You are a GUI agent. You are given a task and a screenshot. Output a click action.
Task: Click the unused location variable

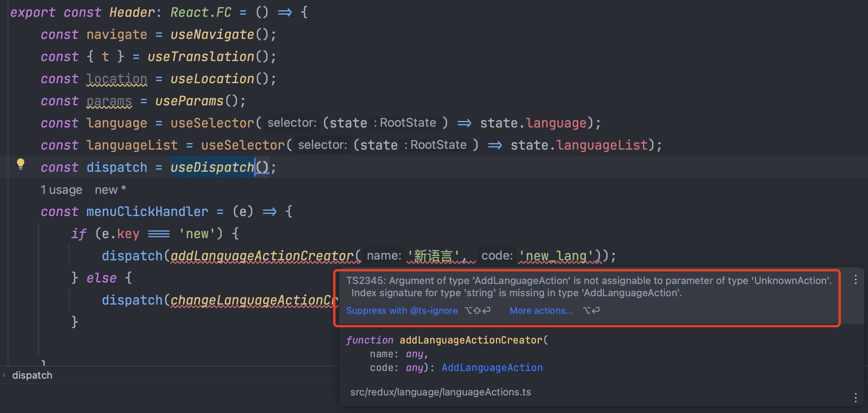[x=117, y=79]
